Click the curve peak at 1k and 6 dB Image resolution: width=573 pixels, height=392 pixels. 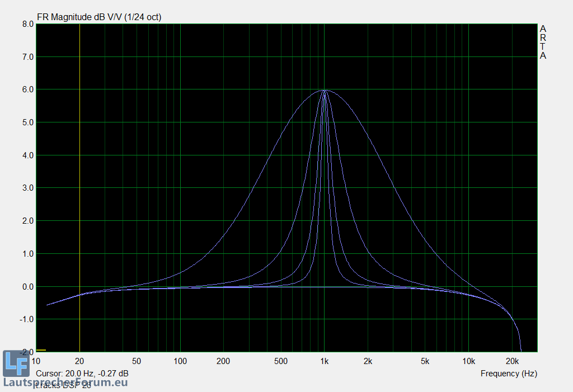pyautogui.click(x=324, y=90)
